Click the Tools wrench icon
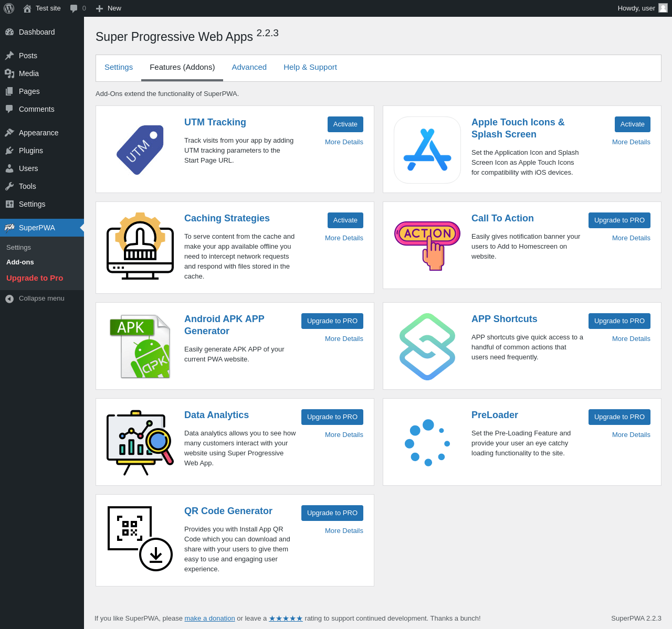This screenshot has width=672, height=629. click(x=9, y=186)
